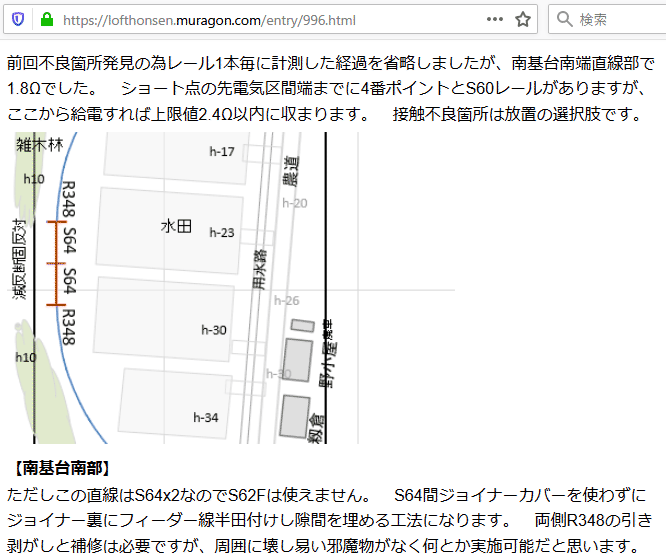This screenshot has width=666, height=558.
Task: Click the h-20 label on map
Action: (x=295, y=203)
